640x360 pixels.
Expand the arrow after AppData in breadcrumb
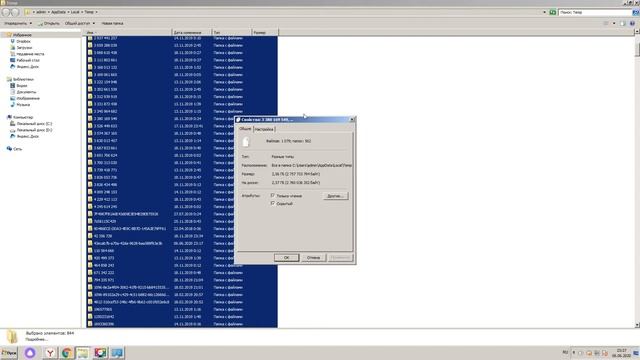click(69, 12)
